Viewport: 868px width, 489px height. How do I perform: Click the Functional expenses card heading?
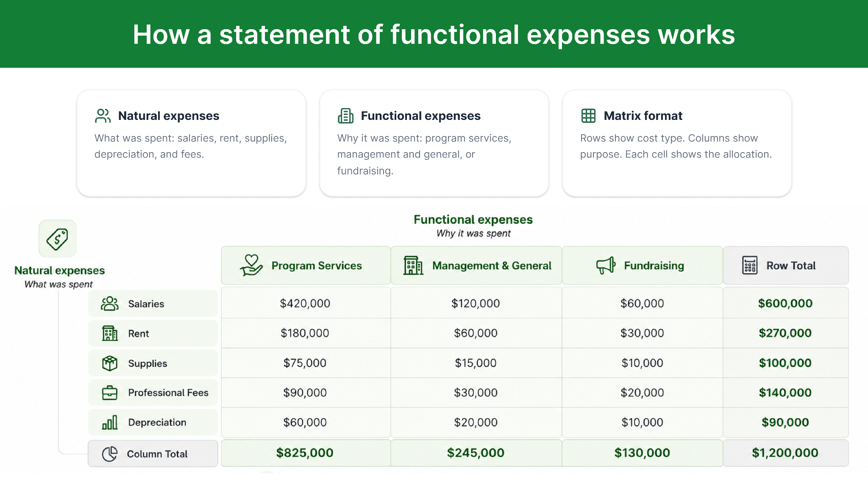(x=421, y=116)
